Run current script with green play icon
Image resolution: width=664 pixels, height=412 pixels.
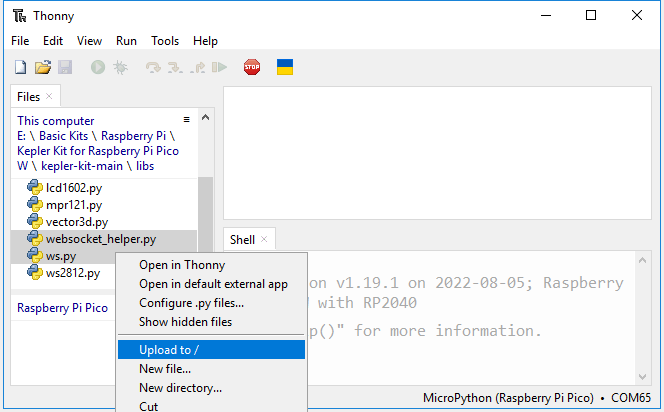(98, 67)
